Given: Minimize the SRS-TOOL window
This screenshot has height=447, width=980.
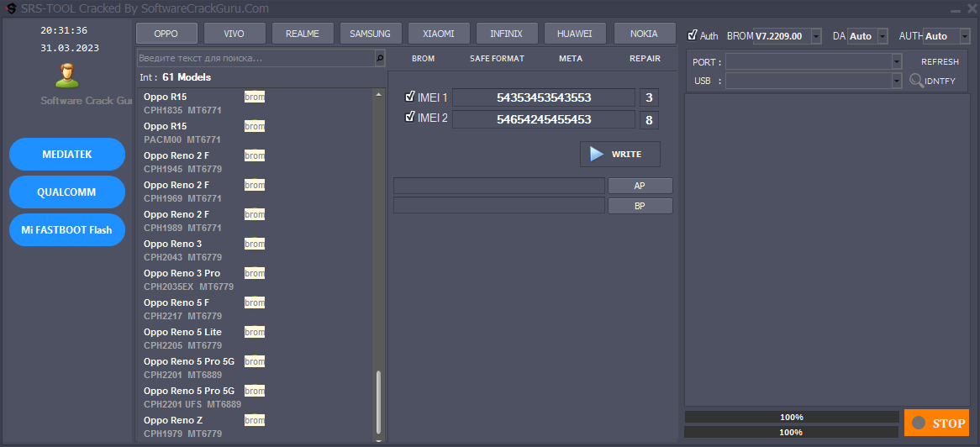Looking at the screenshot, I should coord(956,11).
